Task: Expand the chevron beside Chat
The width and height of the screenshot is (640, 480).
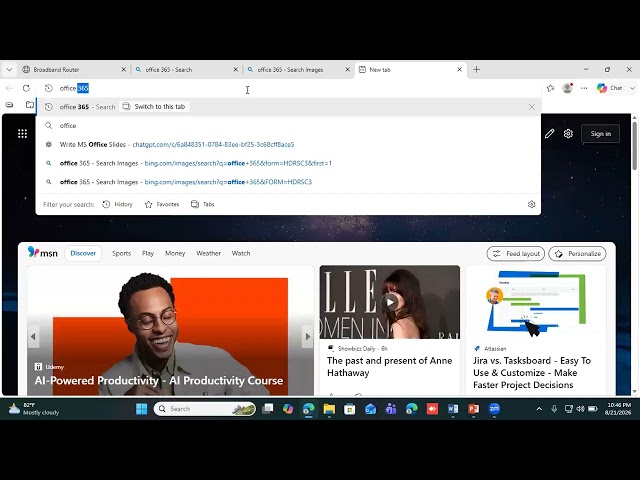Action: (x=632, y=88)
